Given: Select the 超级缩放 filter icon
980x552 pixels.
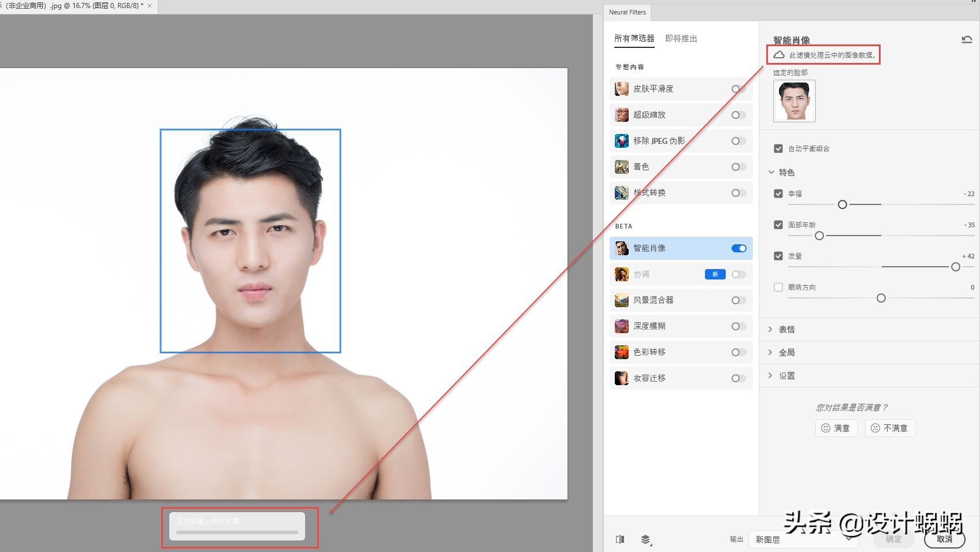Looking at the screenshot, I should [x=621, y=114].
